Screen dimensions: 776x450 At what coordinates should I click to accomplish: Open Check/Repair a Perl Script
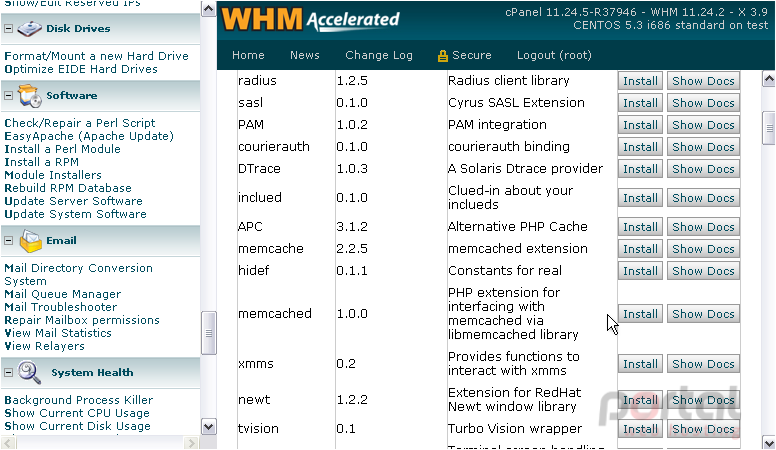pyautogui.click(x=80, y=123)
